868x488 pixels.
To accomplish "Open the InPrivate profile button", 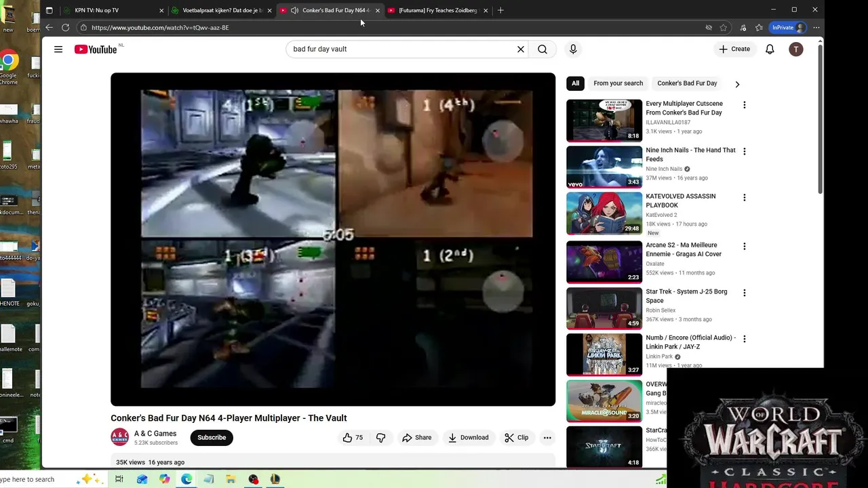I will tap(787, 27).
